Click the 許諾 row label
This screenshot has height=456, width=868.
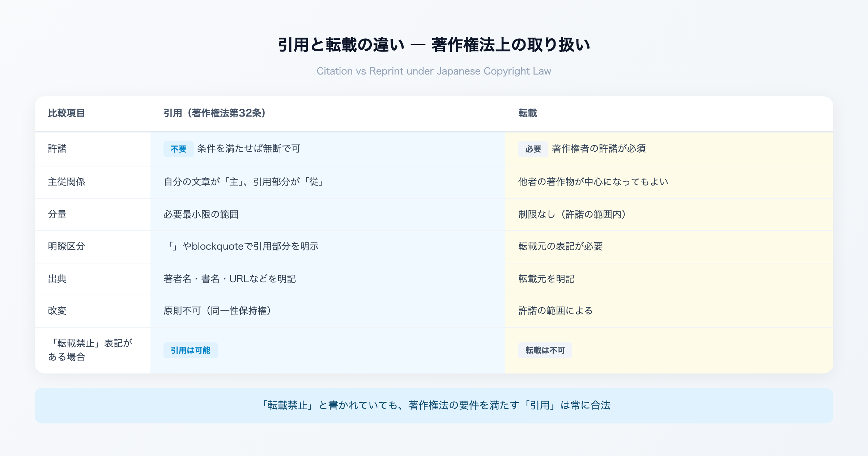coord(57,149)
